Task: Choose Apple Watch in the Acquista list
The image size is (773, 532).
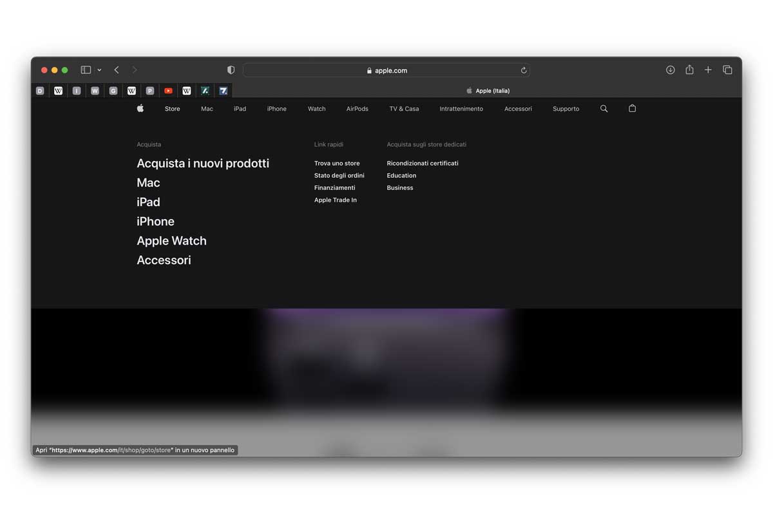Action: 171,241
